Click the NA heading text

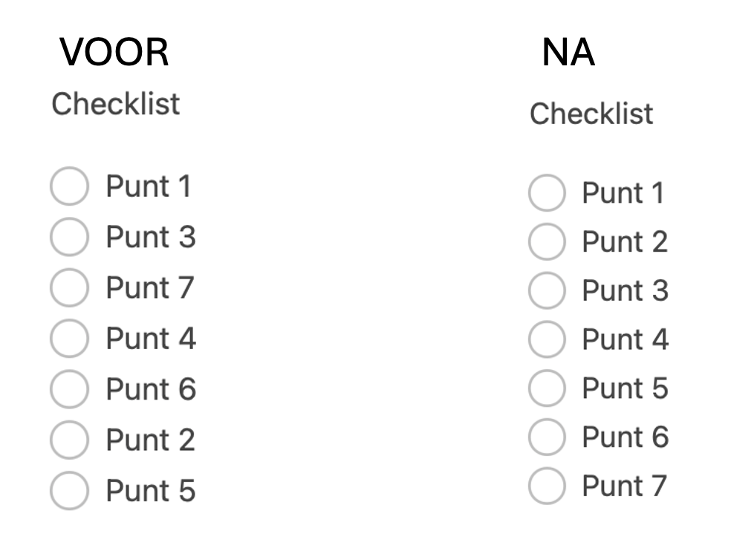tap(568, 53)
